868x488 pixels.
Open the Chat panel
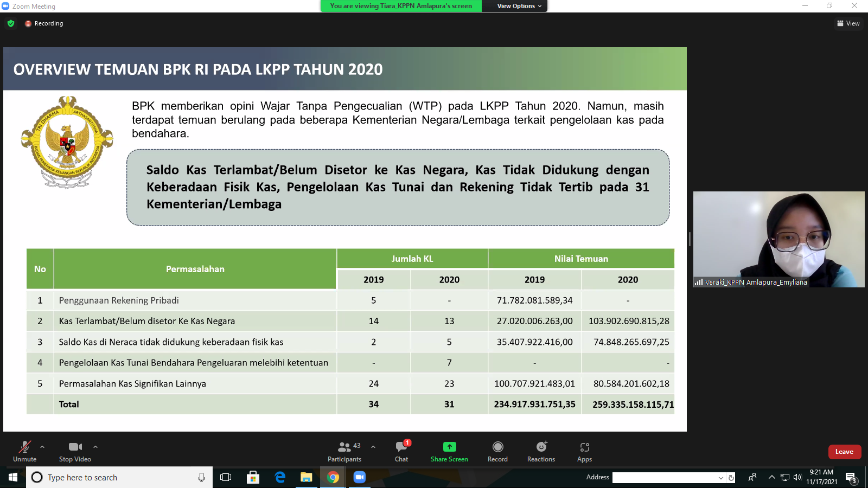(x=401, y=451)
